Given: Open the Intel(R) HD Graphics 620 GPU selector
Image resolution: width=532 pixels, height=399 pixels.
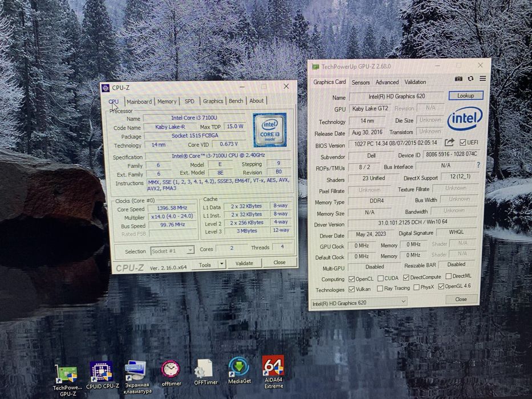Looking at the screenshot, I should tap(359, 302).
